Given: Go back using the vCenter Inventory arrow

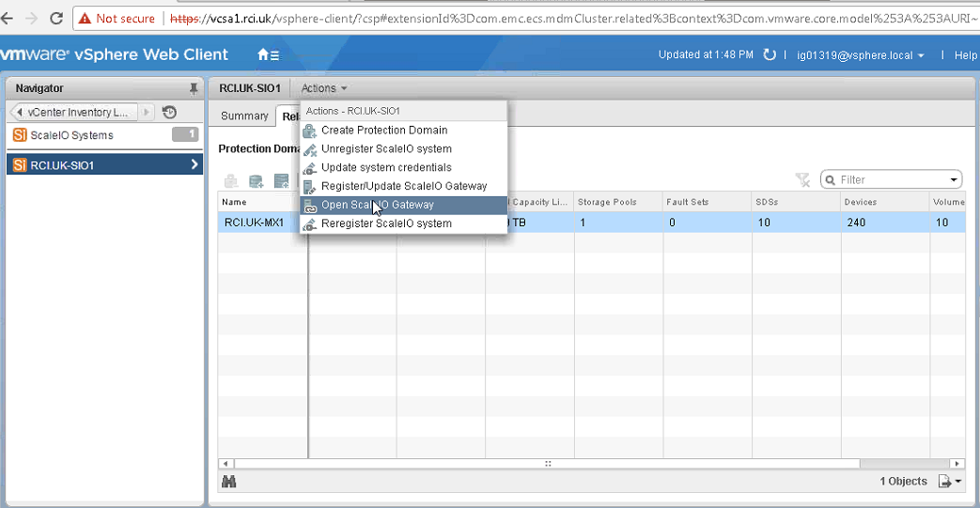Looking at the screenshot, I should click(20, 113).
